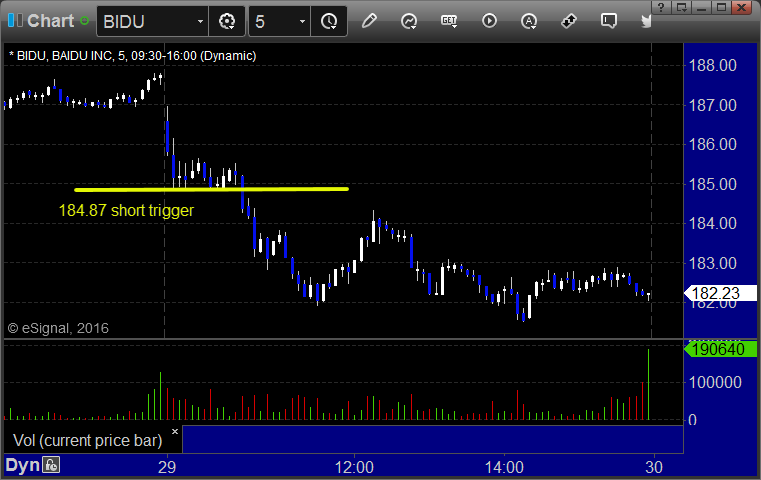The width and height of the screenshot is (761, 480).
Task: Click the Dyn scaling mode label
Action: point(22,465)
